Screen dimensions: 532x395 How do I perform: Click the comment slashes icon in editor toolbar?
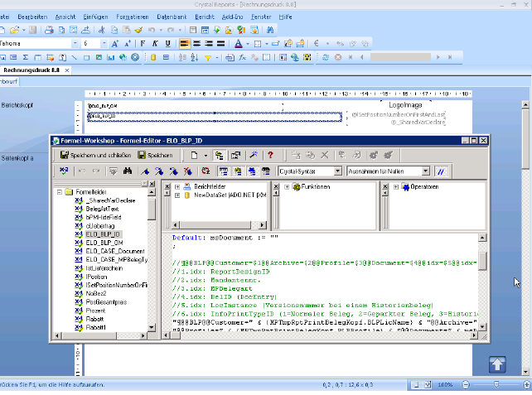pos(442,171)
